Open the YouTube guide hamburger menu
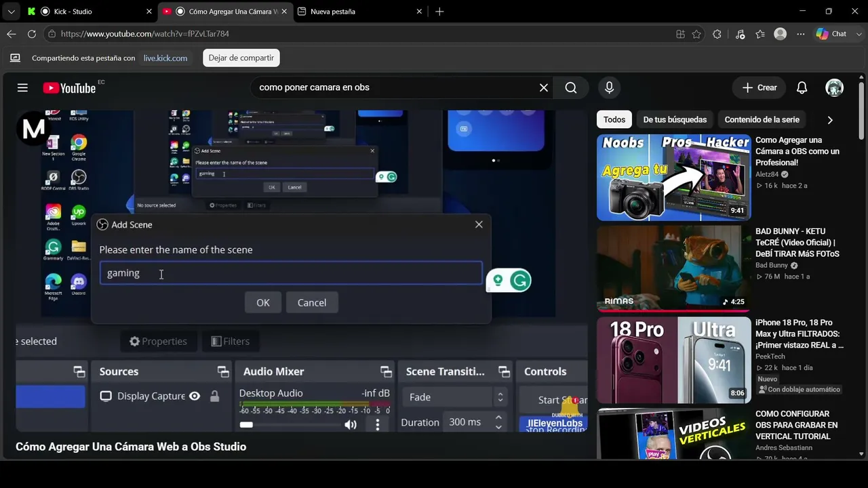The width and height of the screenshot is (868, 488). tap(22, 87)
